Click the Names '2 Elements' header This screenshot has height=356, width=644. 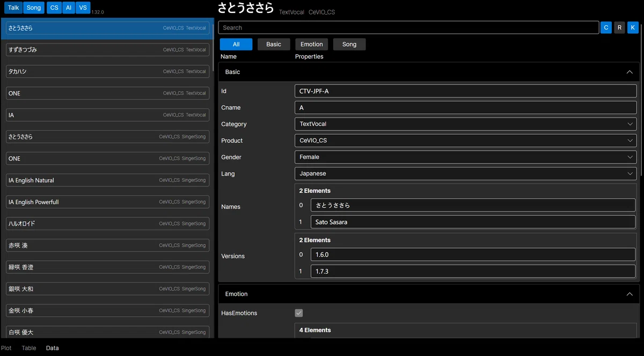[x=315, y=191]
